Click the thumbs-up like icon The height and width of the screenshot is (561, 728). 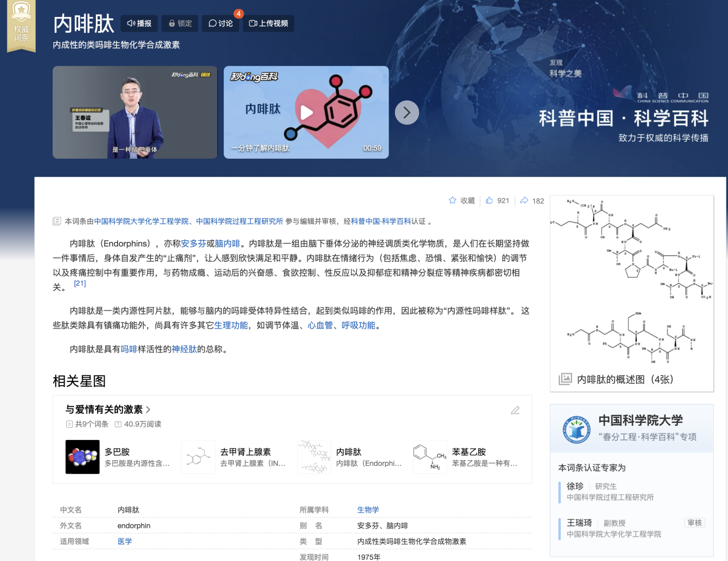coord(489,200)
